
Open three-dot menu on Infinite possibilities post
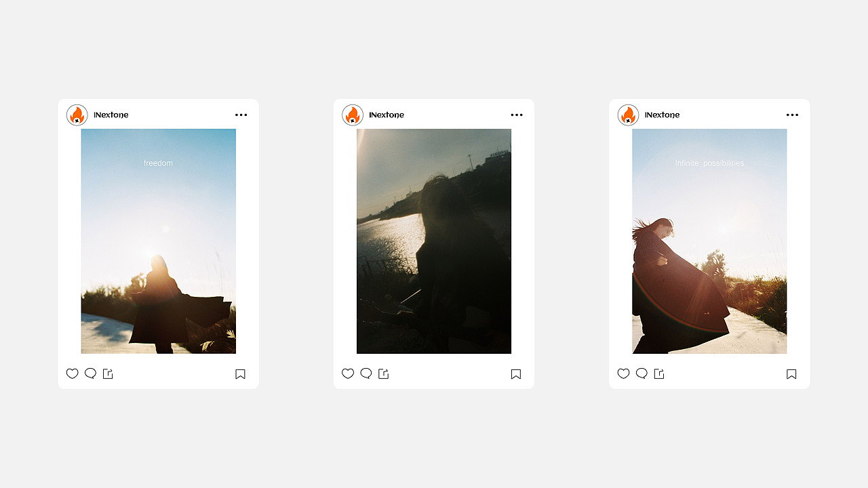click(x=793, y=115)
